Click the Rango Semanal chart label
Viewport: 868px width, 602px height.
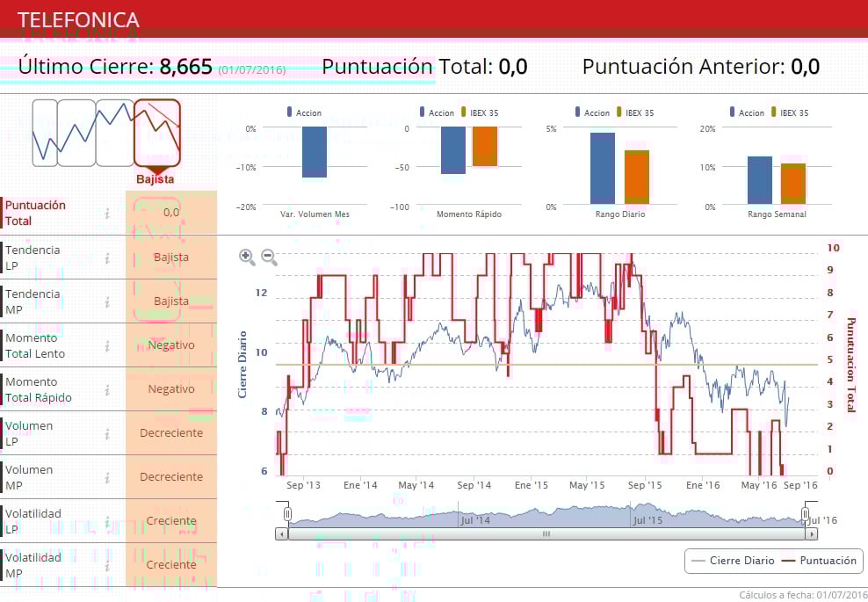tap(777, 214)
